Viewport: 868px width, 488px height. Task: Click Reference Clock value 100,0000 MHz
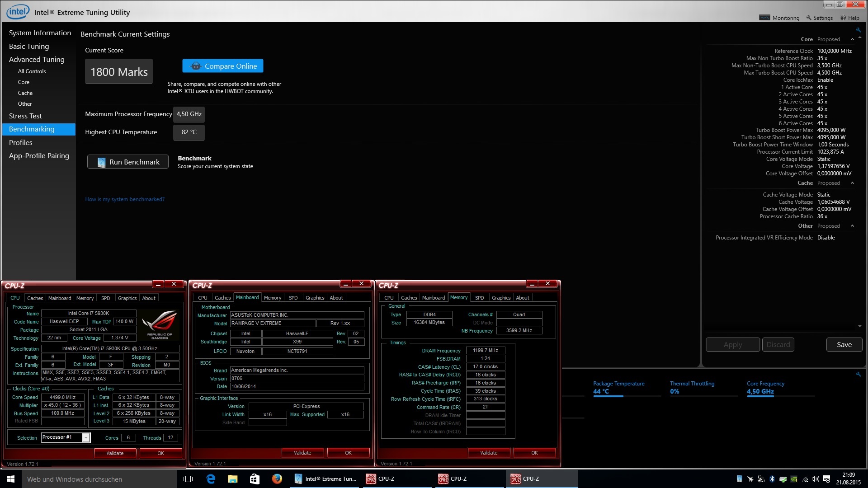[834, 51]
